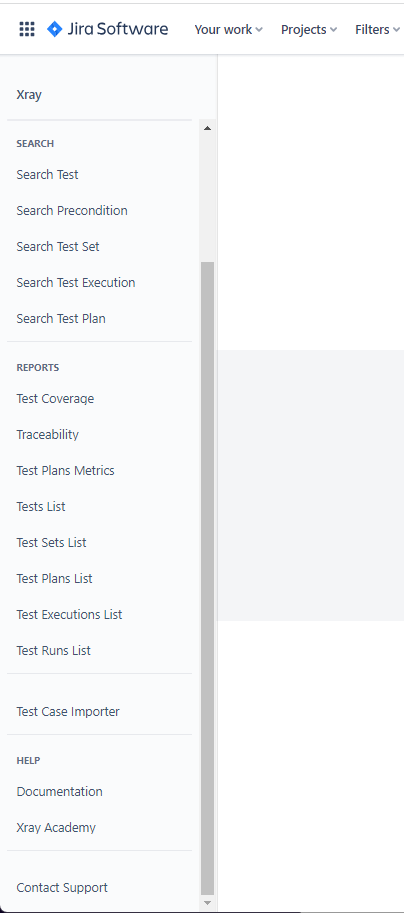Click the scrollbar up arrow
404x913 pixels.
[x=207, y=128]
